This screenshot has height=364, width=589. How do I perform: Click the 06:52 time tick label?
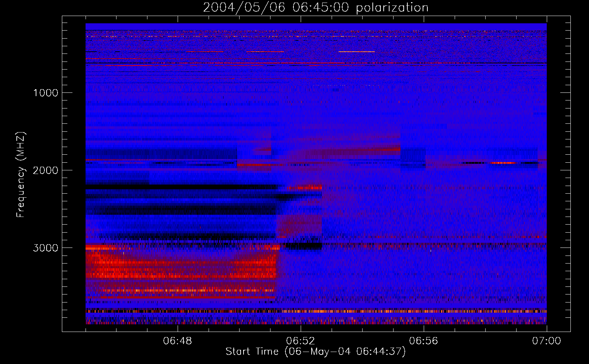pyautogui.click(x=301, y=341)
